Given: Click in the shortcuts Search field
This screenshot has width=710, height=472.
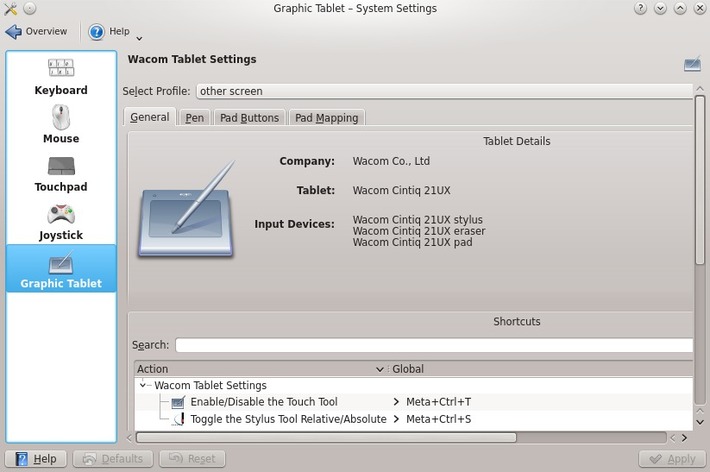Looking at the screenshot, I should [x=433, y=345].
